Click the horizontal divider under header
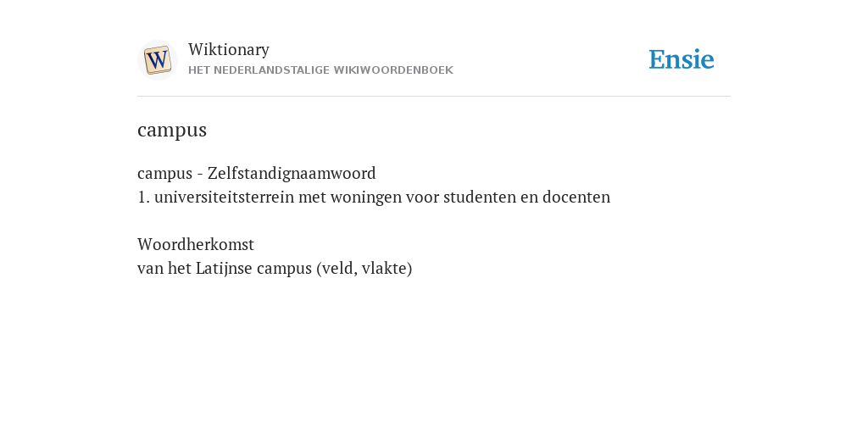868x434 pixels. pyautogui.click(x=434, y=97)
